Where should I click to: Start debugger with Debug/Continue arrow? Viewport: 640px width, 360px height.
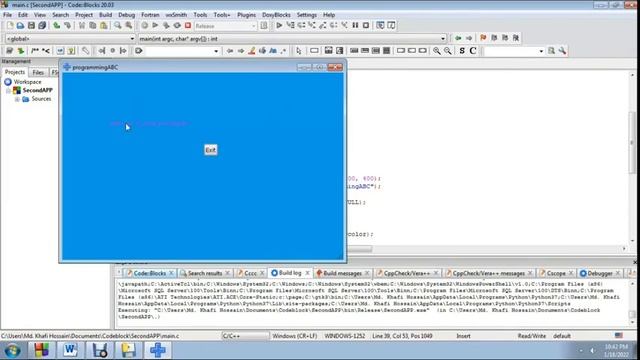click(279, 26)
